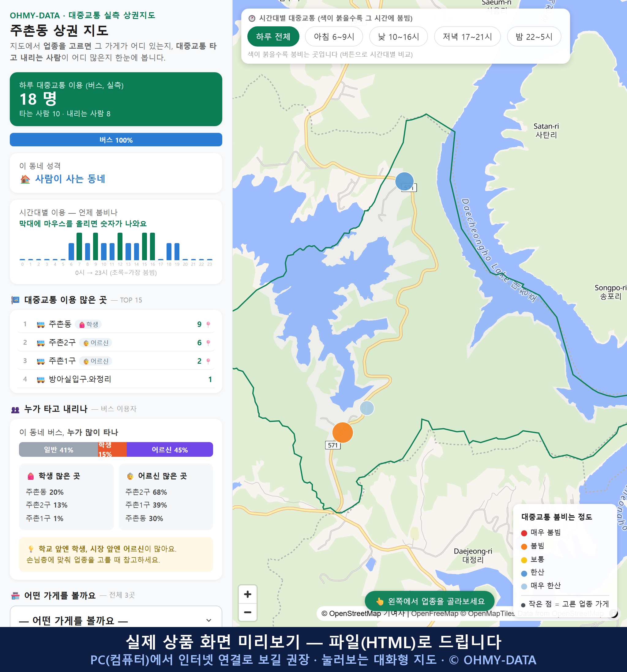
Task: Click the clock icon in time filter panel
Action: tap(251, 18)
